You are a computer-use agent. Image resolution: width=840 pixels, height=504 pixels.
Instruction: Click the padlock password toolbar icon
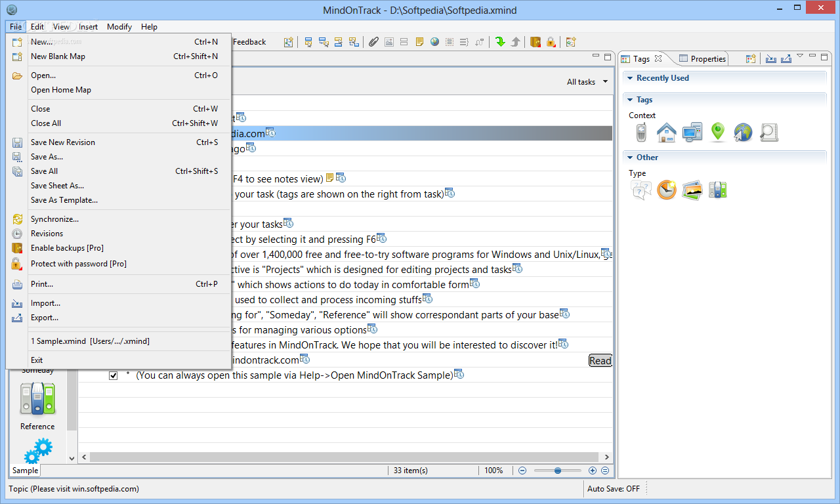click(551, 42)
